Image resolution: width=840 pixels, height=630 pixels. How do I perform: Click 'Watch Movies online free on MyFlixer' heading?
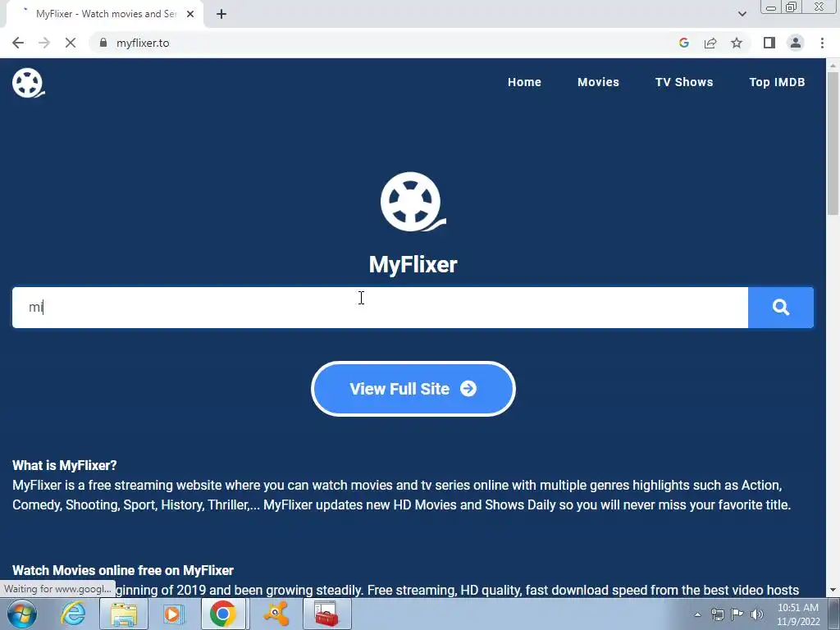tap(123, 570)
